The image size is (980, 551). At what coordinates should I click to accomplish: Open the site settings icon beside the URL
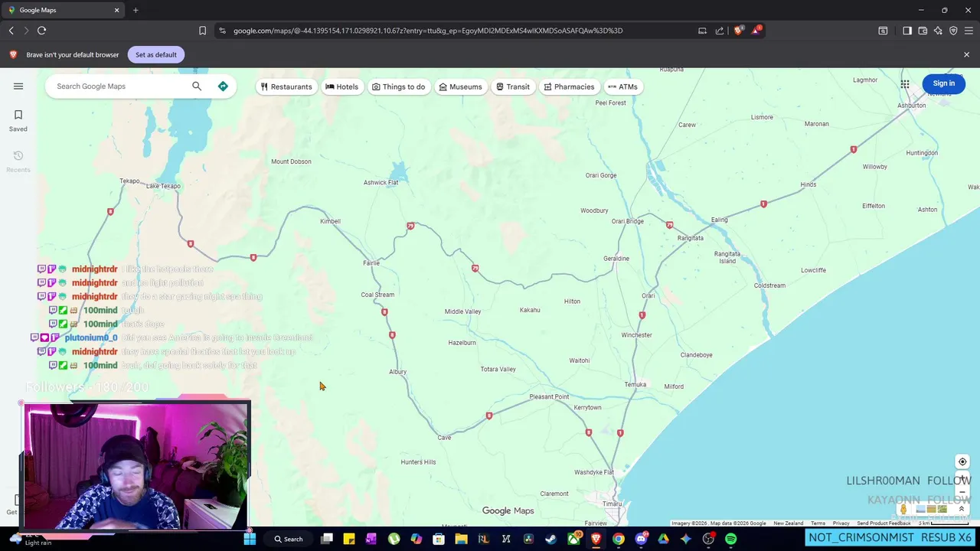coord(222,31)
